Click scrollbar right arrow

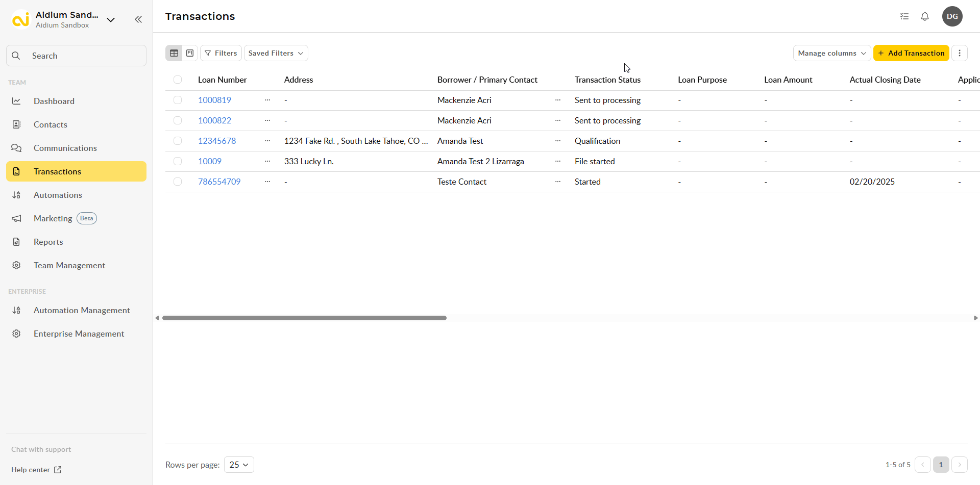click(975, 318)
